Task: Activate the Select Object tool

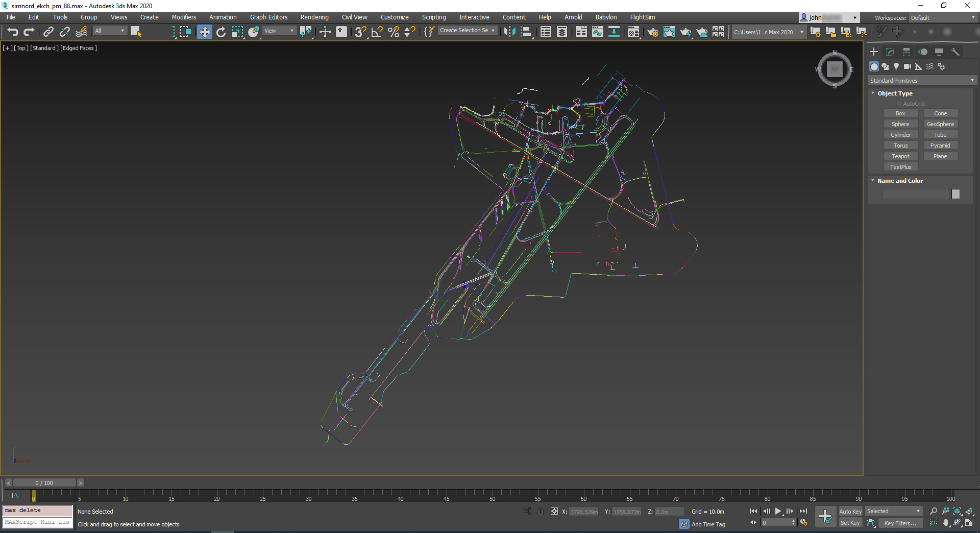Action: (136, 32)
